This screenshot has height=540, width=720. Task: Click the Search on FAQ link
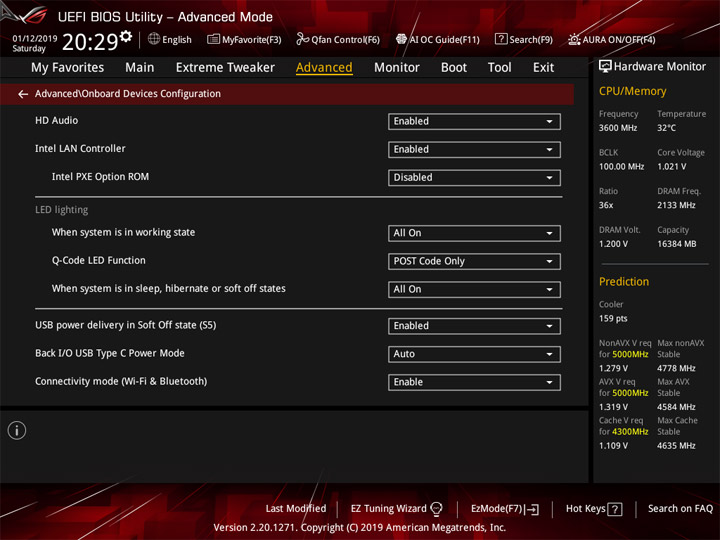[x=680, y=509]
